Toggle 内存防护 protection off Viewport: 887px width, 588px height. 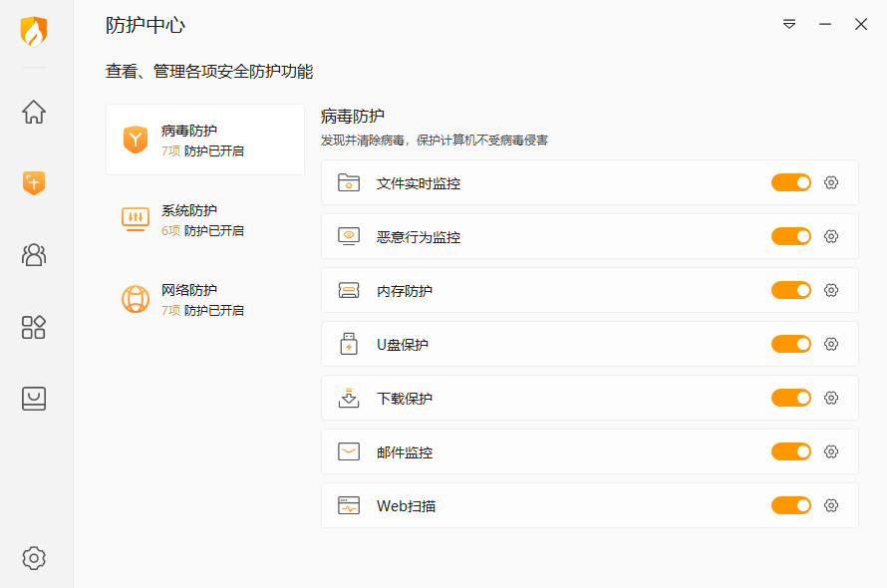point(791,290)
